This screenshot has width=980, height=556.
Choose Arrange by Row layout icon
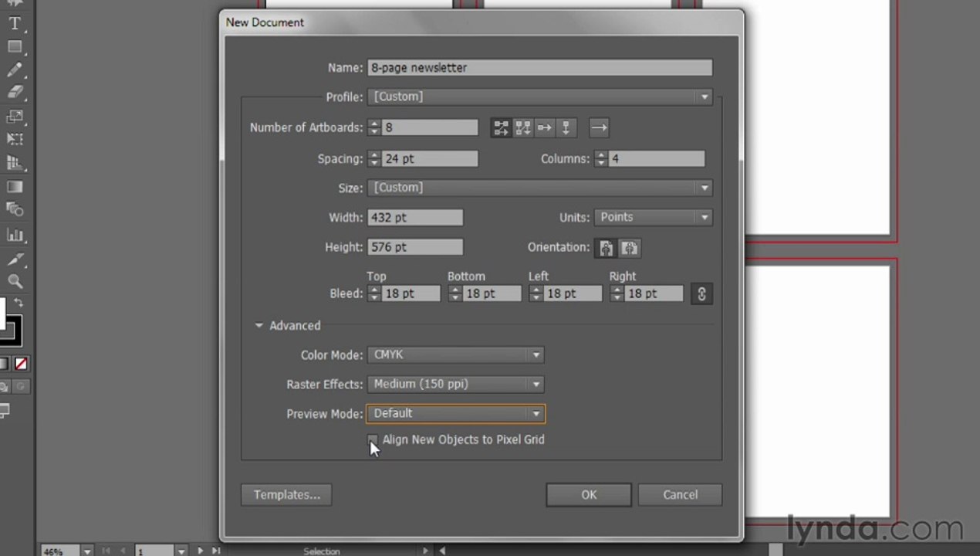tap(544, 128)
